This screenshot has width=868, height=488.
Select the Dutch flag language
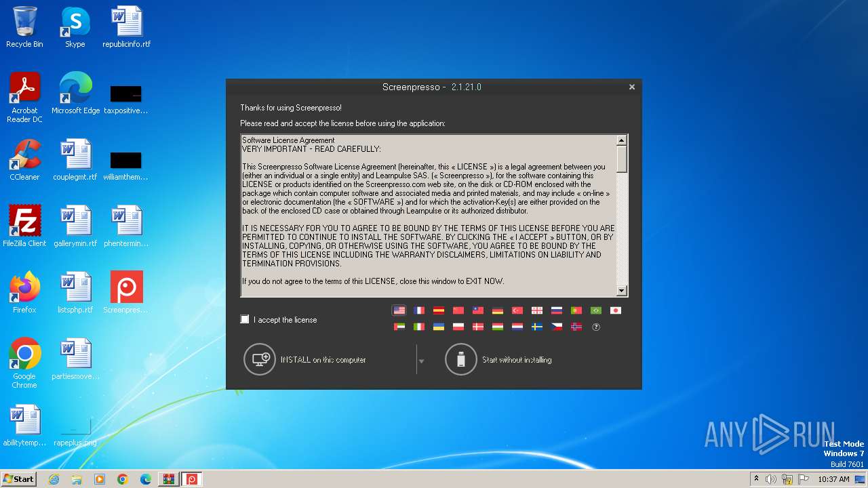pyautogui.click(x=517, y=327)
